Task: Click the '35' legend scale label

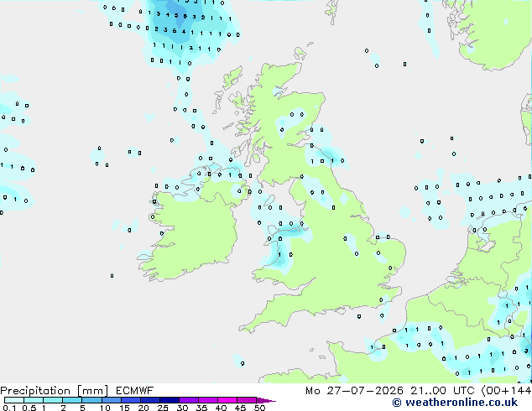Action: (x=201, y=408)
